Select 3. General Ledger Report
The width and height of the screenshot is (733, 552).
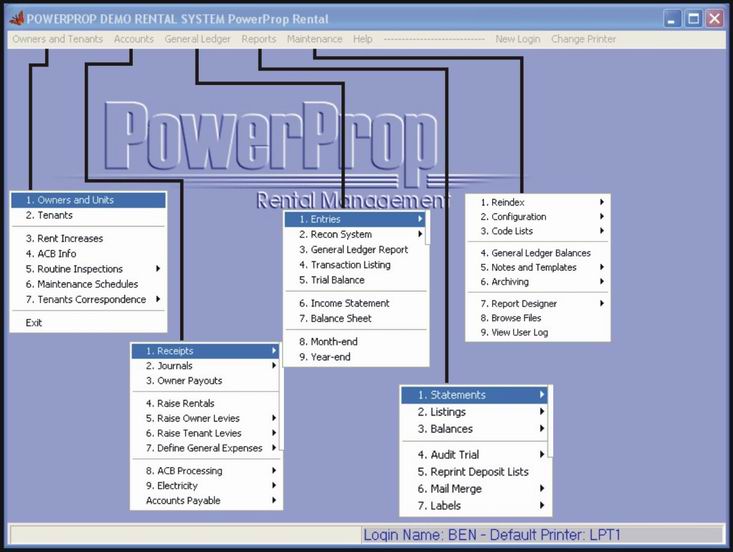coord(355,250)
